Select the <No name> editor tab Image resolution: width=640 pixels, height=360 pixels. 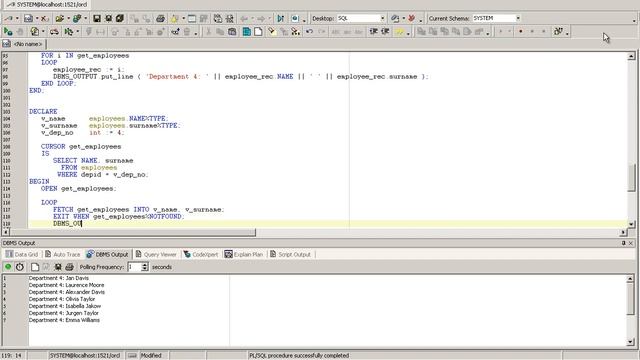23,44
